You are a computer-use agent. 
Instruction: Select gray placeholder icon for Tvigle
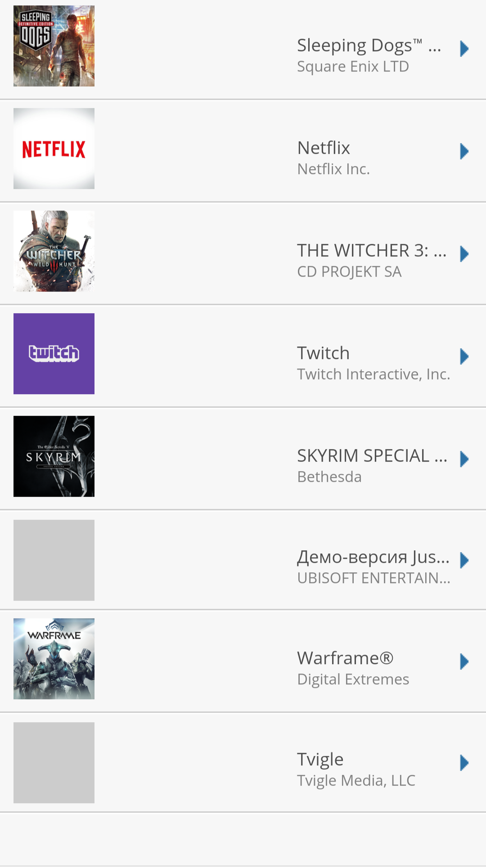tap(54, 763)
